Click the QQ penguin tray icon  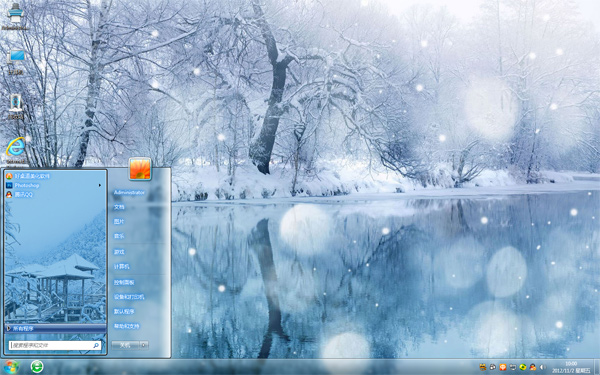tap(533, 367)
